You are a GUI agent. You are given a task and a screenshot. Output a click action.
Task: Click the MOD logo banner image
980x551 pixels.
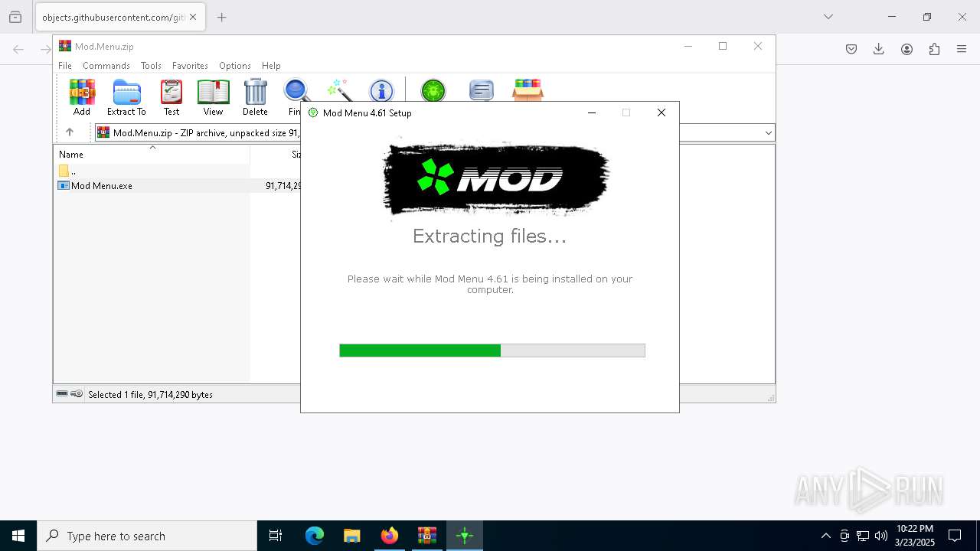pyautogui.click(x=495, y=178)
